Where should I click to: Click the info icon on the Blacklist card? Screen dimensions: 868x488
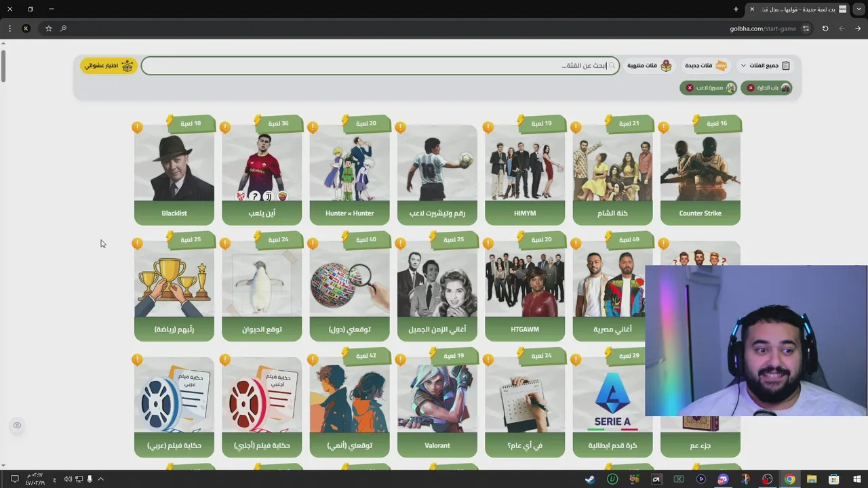click(x=138, y=127)
